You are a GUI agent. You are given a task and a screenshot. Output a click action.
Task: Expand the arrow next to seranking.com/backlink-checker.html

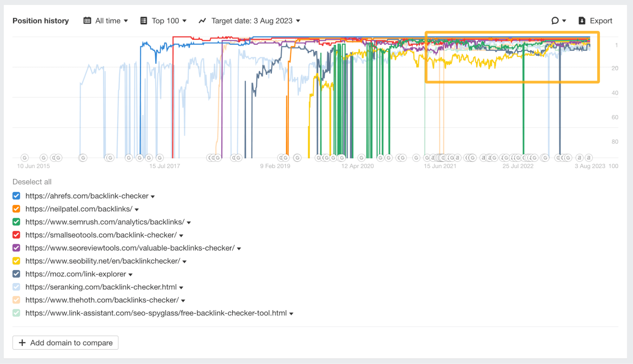click(x=181, y=287)
